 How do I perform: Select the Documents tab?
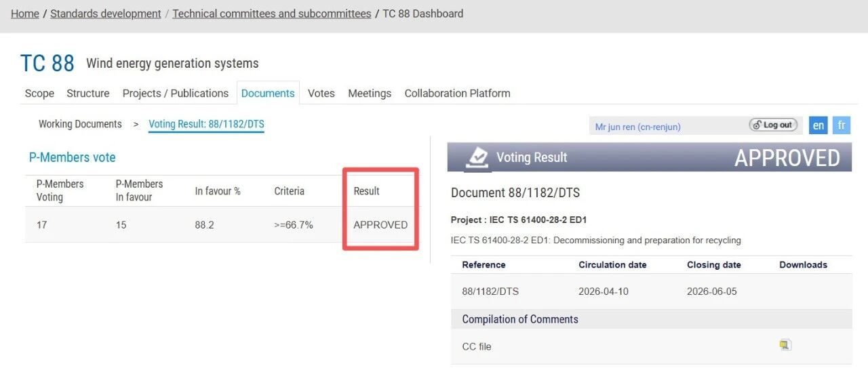tap(268, 94)
